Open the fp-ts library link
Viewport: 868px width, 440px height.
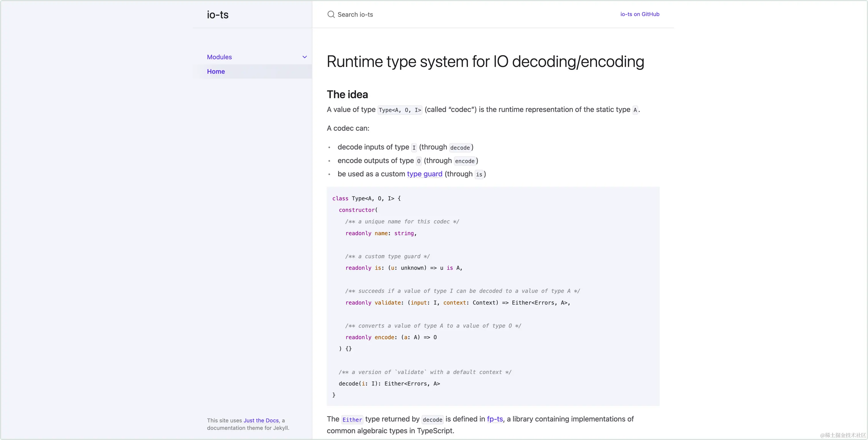coord(495,419)
